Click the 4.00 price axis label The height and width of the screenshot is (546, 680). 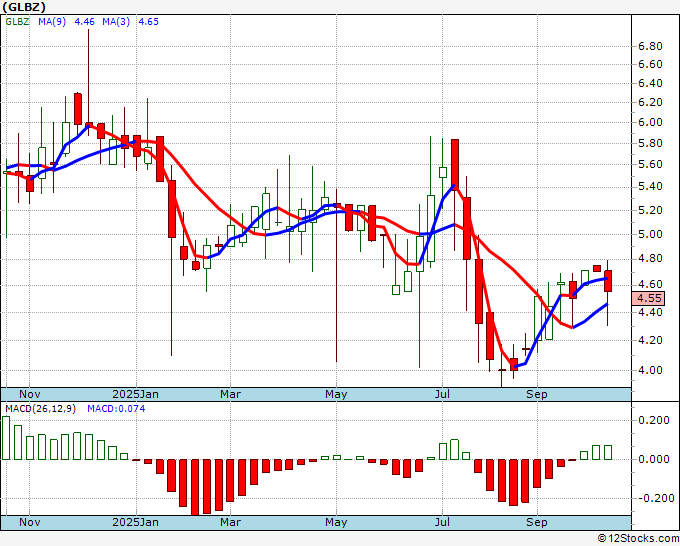(650, 370)
